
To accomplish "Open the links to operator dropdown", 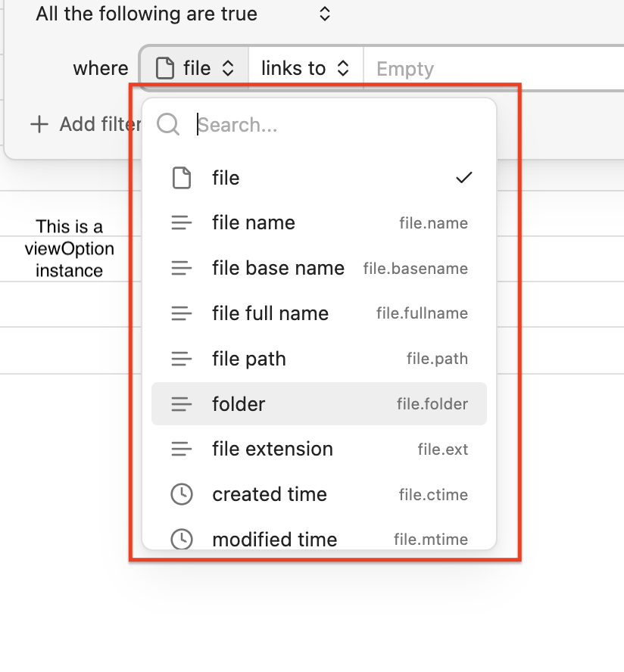I will [305, 69].
